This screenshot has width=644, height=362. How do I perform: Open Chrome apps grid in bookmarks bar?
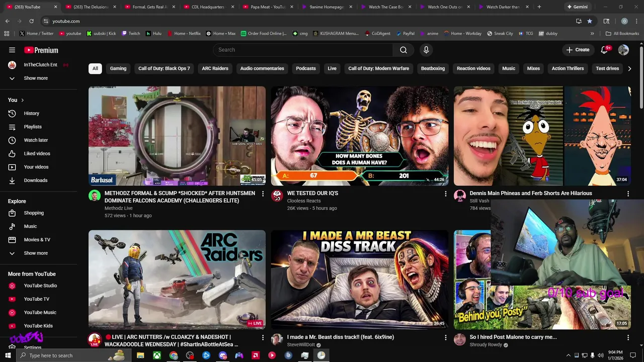click(7, 34)
